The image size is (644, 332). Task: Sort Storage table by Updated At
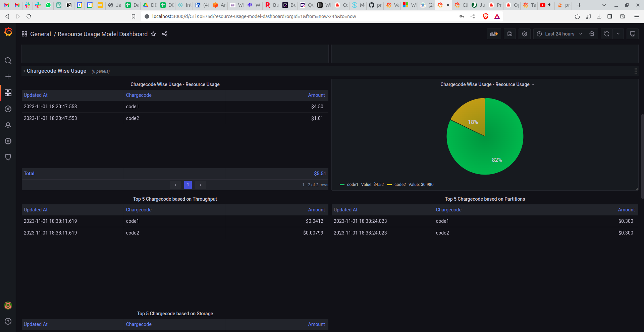[x=36, y=324]
